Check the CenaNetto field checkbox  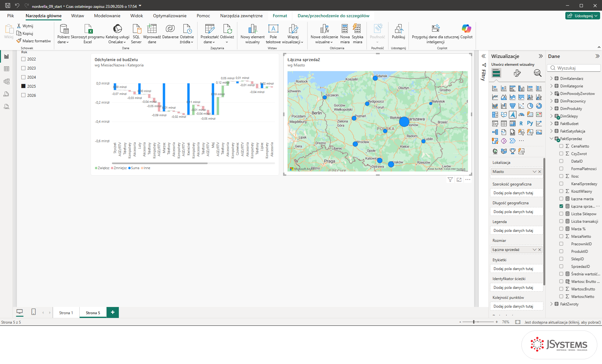click(x=561, y=146)
